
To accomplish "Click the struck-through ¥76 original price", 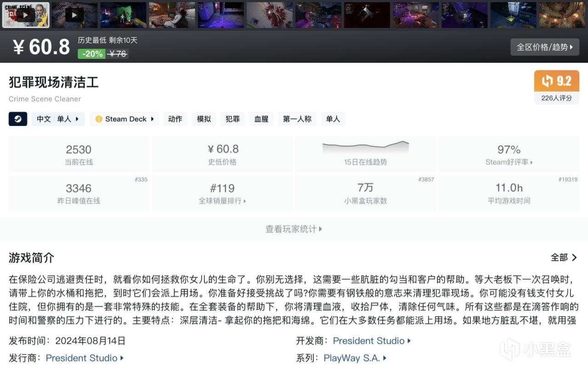I will (118, 54).
